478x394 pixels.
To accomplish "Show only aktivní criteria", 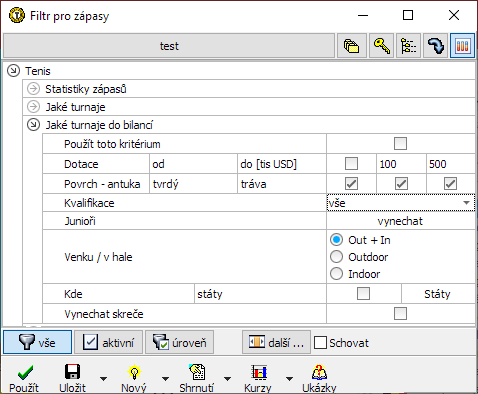I will 108,342.
